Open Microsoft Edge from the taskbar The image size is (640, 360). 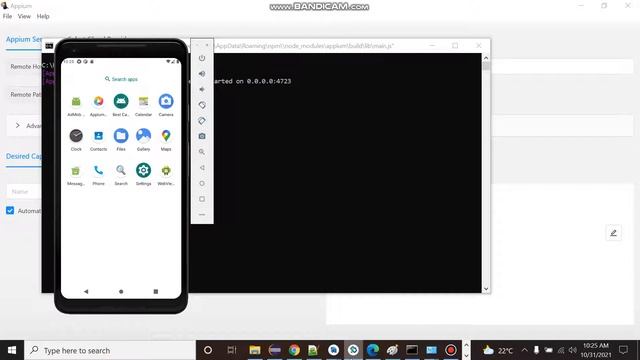click(372, 350)
